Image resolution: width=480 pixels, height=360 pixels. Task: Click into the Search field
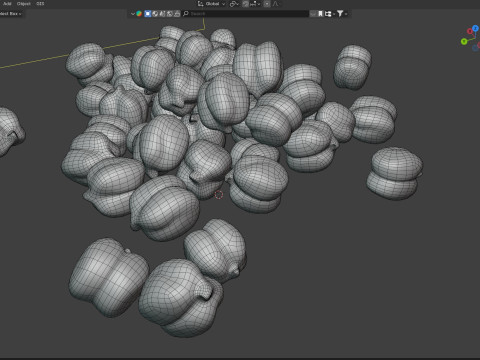click(246, 14)
